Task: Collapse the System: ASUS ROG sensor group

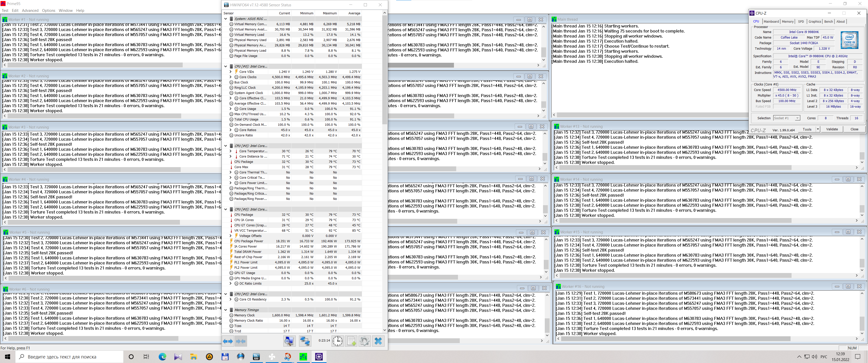Action: 225,19
